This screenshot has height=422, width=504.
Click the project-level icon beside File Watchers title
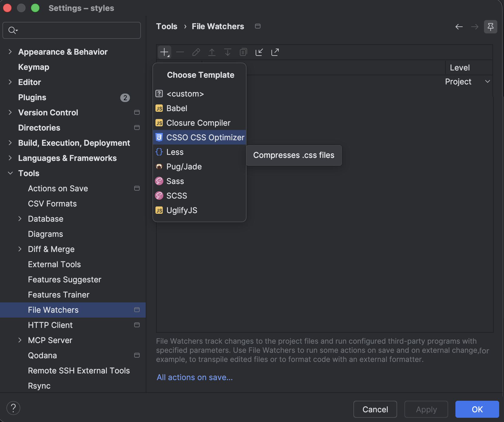tap(258, 26)
